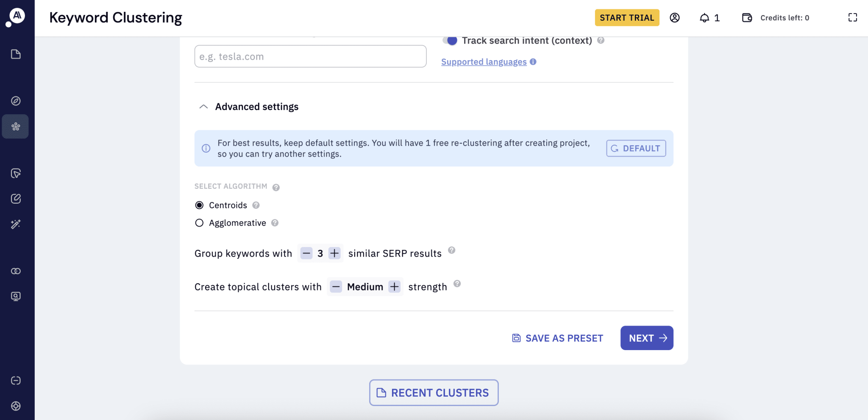This screenshot has width=868, height=420.
Task: Open the Supported languages info link
Action: pyautogui.click(x=483, y=62)
